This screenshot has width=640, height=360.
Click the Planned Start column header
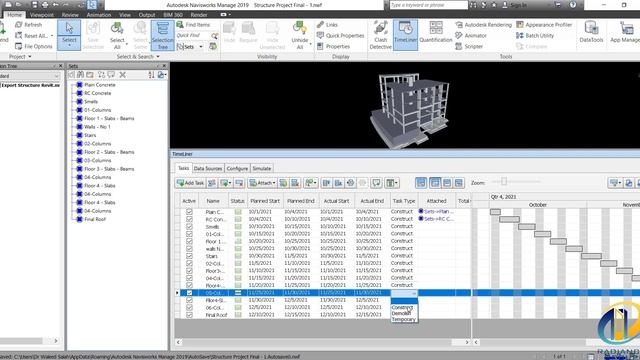(265, 201)
